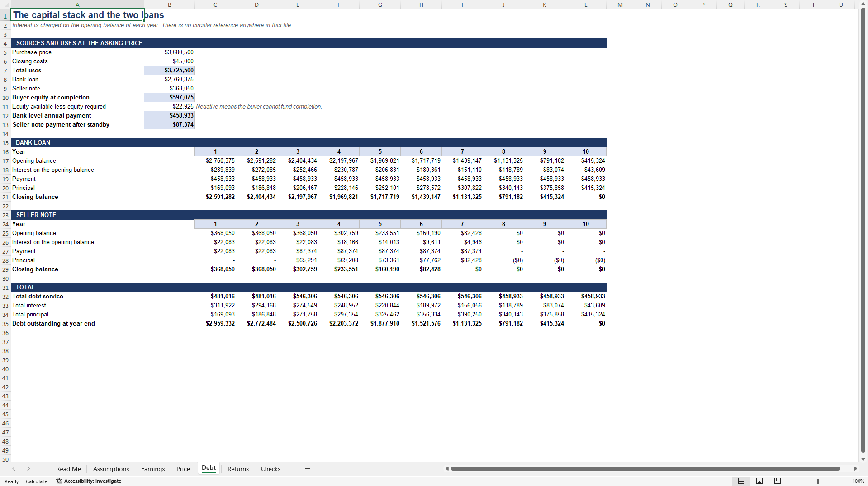Adjust the zoom slider handle
Screen dimensions: 868x486
pyautogui.click(x=818, y=481)
